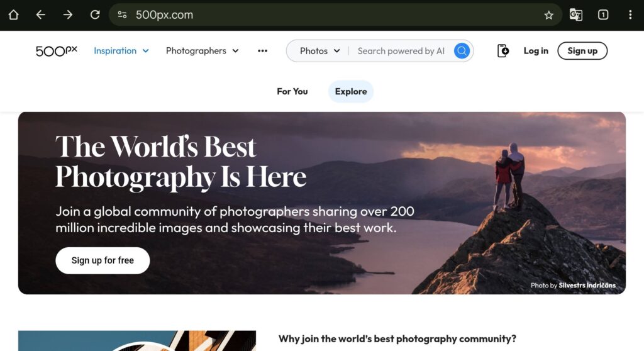The height and width of the screenshot is (351, 644).
Task: Open the Google Translate icon
Action: click(576, 15)
